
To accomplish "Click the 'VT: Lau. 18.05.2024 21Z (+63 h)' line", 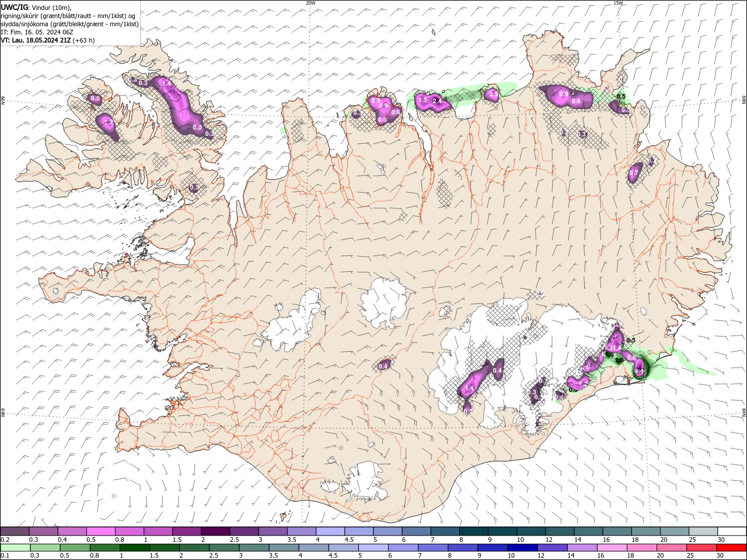I will (48, 40).
